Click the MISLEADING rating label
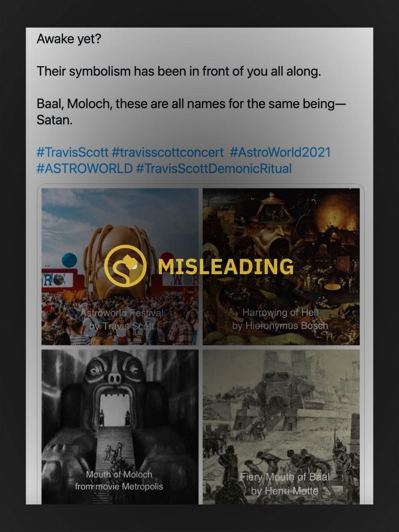The width and height of the screenshot is (399, 532). (226, 267)
